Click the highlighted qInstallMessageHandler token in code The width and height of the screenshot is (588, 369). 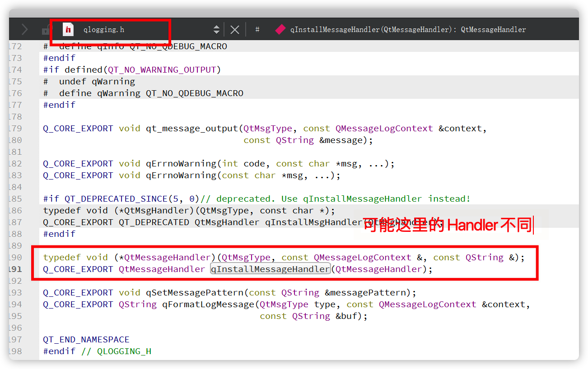(x=270, y=268)
